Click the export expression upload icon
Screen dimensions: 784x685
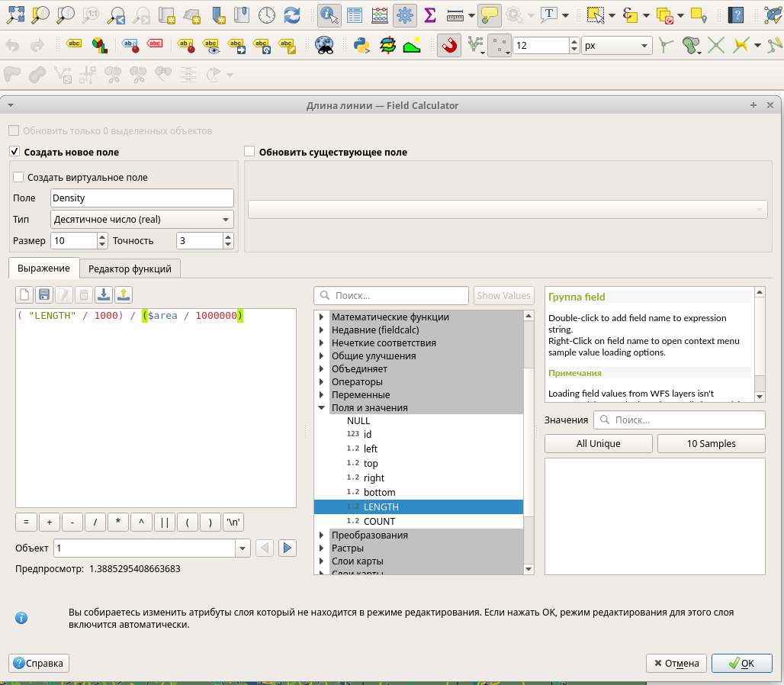(124, 295)
